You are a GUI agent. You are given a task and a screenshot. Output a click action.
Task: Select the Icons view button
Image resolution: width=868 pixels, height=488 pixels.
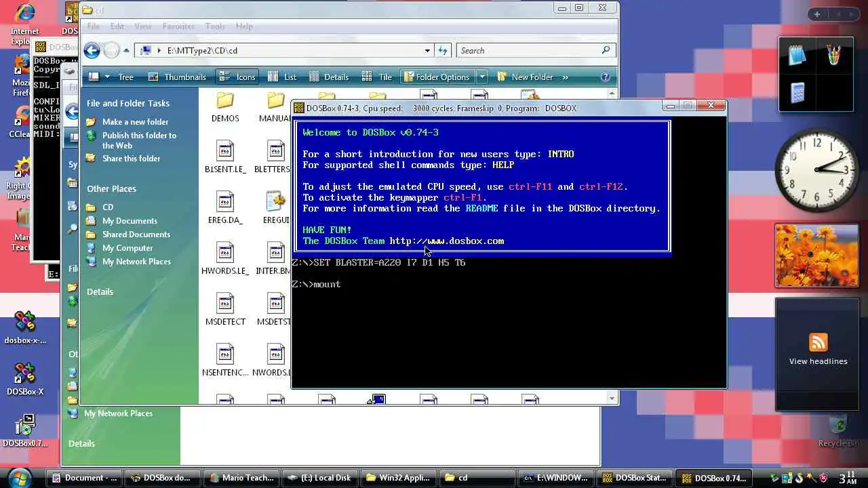pyautogui.click(x=237, y=77)
